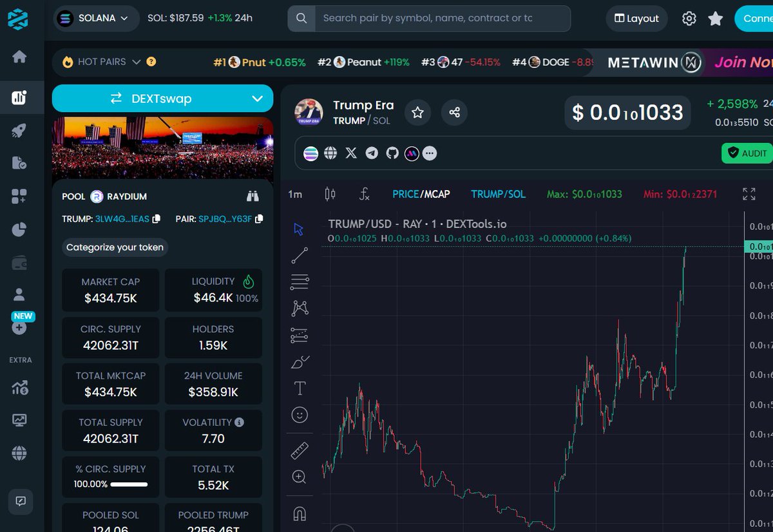Copy the TRUMP contract address
This screenshot has width=773, height=532.
(157, 219)
